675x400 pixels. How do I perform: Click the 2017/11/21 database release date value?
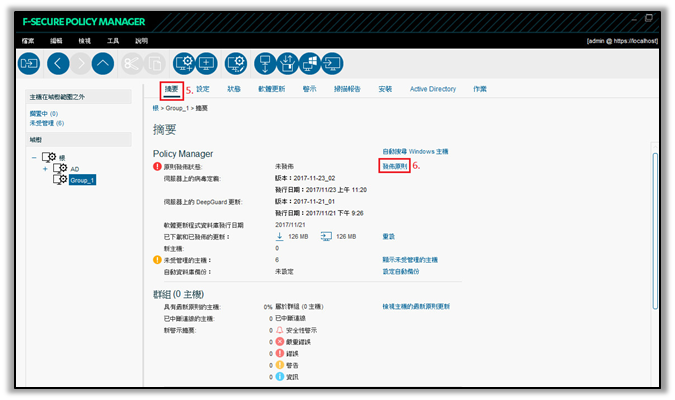click(x=290, y=225)
